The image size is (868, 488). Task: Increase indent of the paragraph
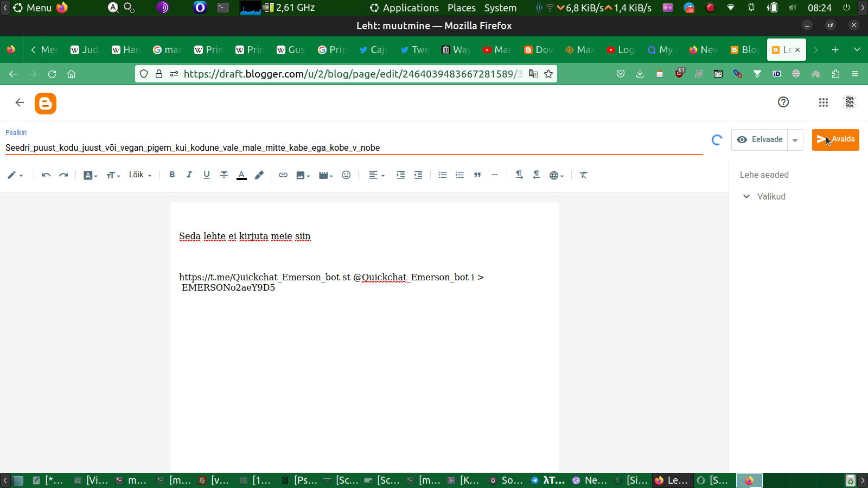[x=401, y=175]
